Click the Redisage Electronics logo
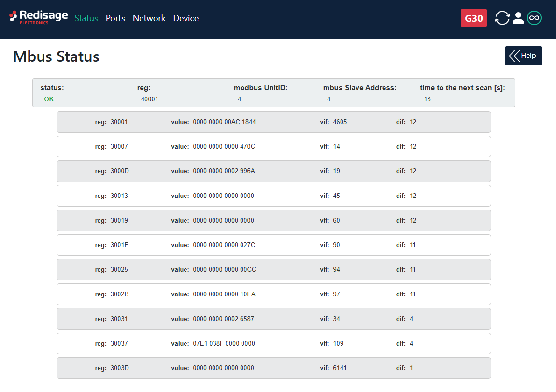The image size is (556, 392). pyautogui.click(x=39, y=17)
